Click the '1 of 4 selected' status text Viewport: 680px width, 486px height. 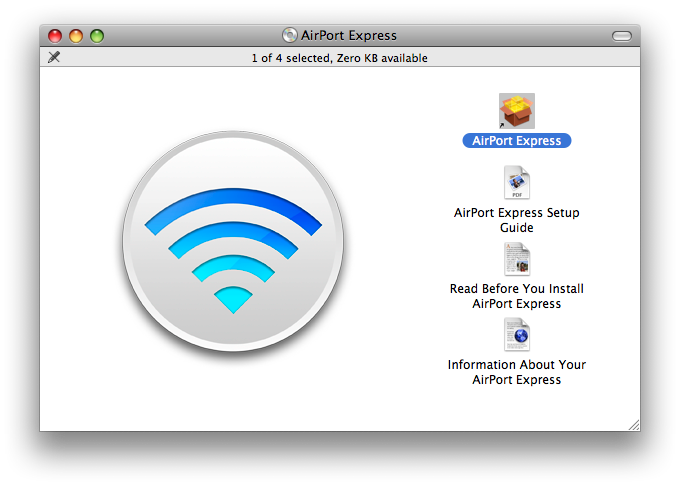(x=340, y=58)
